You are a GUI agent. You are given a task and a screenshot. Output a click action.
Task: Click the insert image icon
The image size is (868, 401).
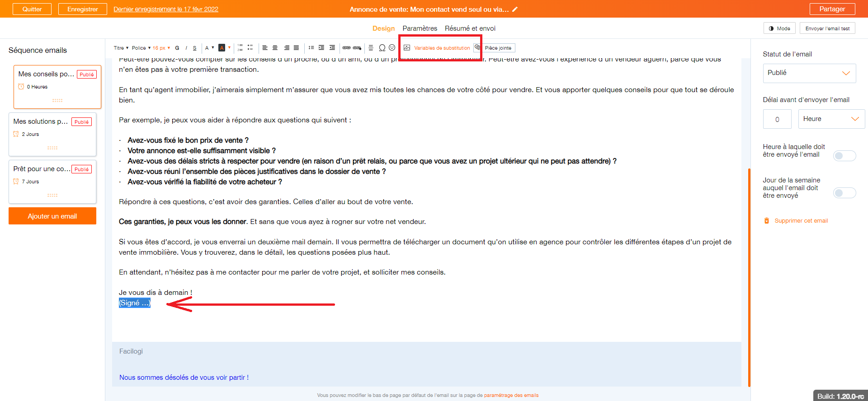point(407,48)
